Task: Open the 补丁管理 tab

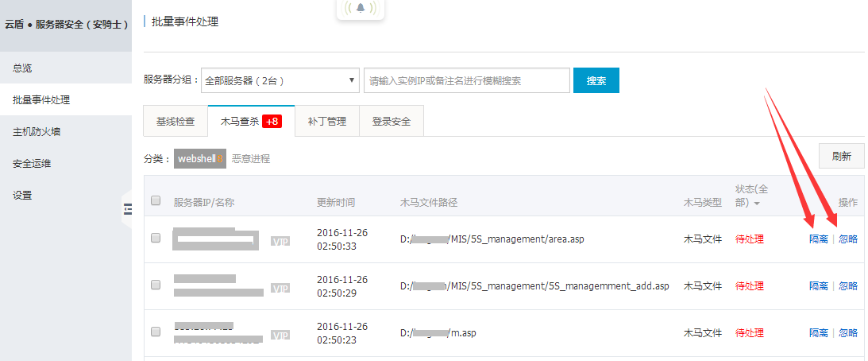Action: 326,122
